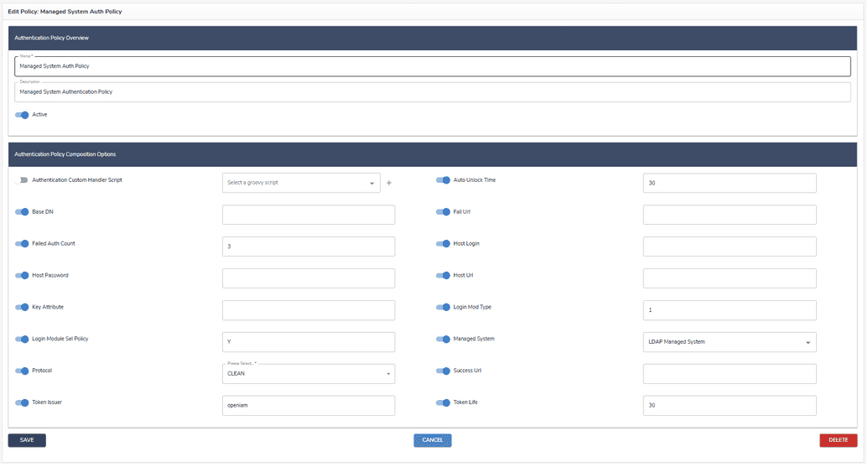Viewport: 868px width, 467px height.
Task: Toggle the Login Module Sel Policy switch
Action: point(22,340)
